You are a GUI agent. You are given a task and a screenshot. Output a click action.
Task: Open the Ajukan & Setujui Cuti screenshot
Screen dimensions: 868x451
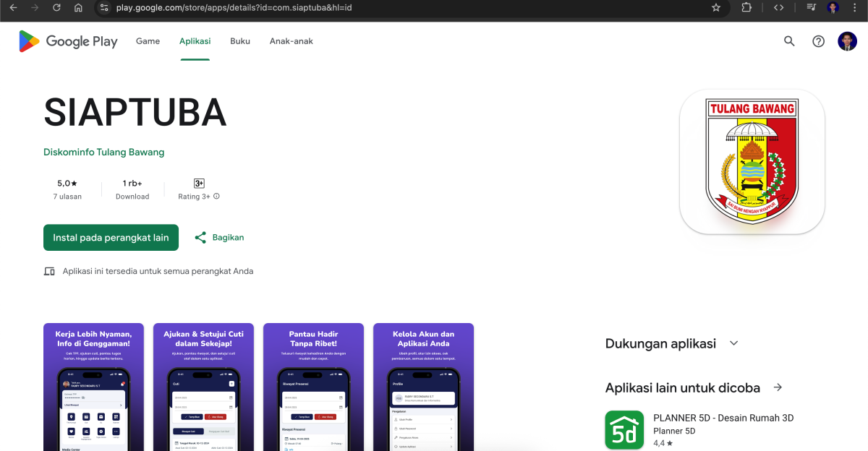pyautogui.click(x=203, y=387)
